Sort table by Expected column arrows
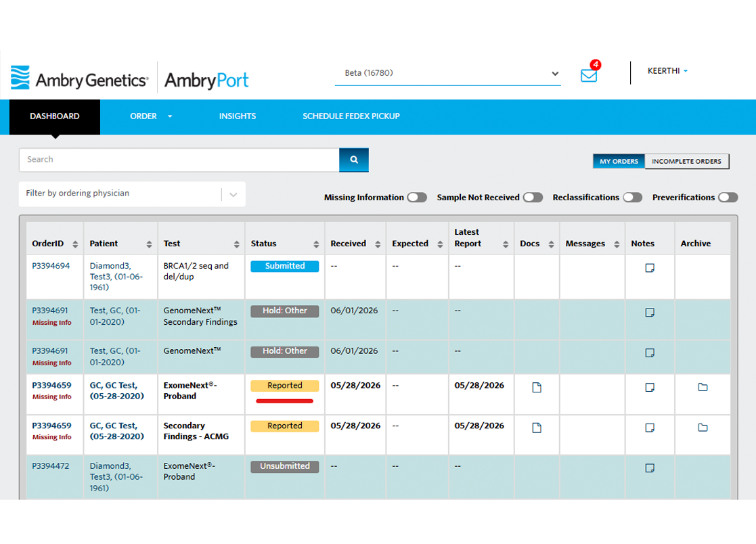Viewport: 756px width, 544px height. click(440, 244)
